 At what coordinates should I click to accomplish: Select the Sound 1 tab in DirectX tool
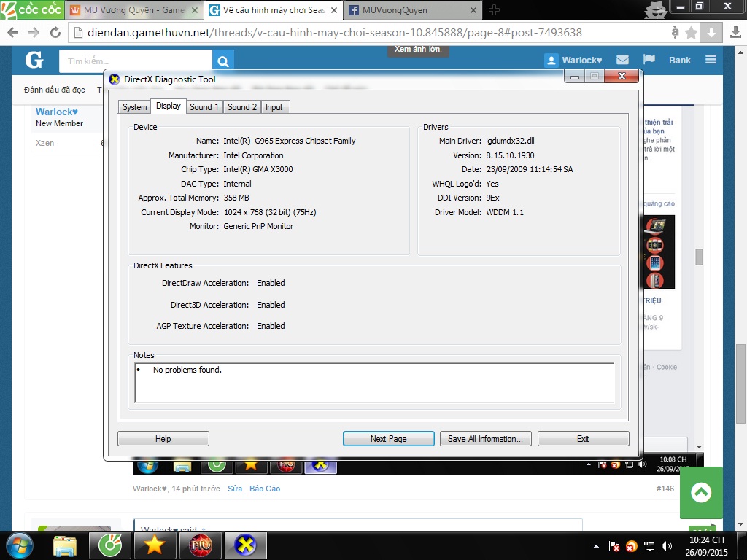point(204,107)
